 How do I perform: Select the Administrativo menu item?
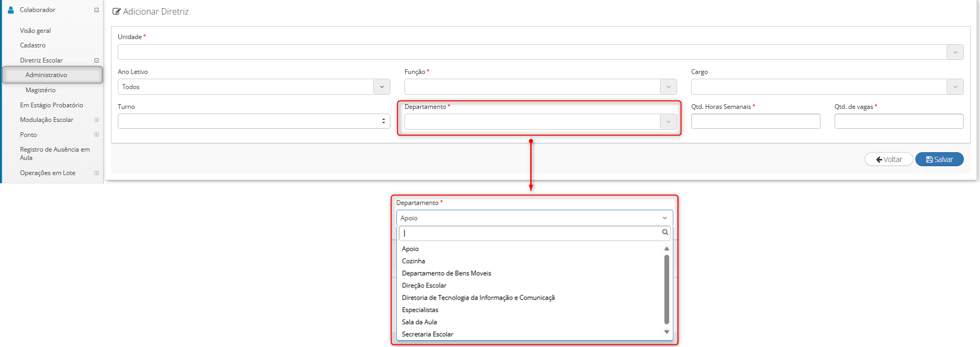(x=53, y=75)
